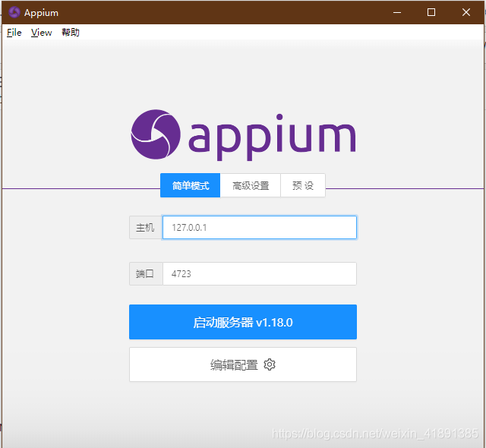Close the Appium window
Image resolution: width=486 pixels, height=448 pixels.
point(465,12)
